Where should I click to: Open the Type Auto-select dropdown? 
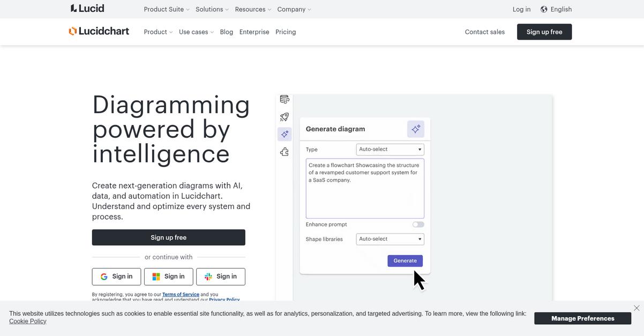point(390,150)
